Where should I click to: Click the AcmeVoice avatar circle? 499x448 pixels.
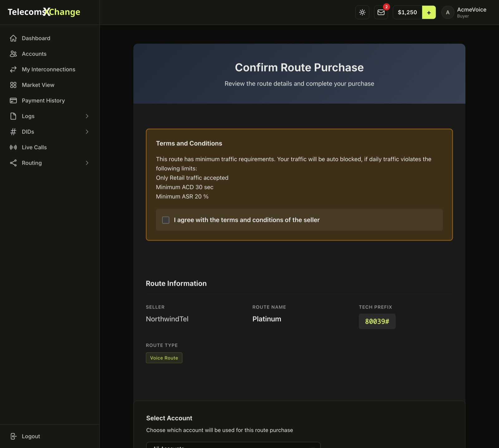(x=448, y=12)
